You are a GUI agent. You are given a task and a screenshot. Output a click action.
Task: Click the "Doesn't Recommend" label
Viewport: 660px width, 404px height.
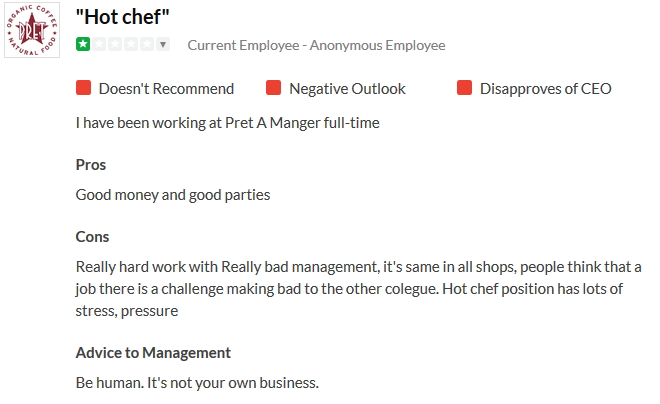(166, 89)
